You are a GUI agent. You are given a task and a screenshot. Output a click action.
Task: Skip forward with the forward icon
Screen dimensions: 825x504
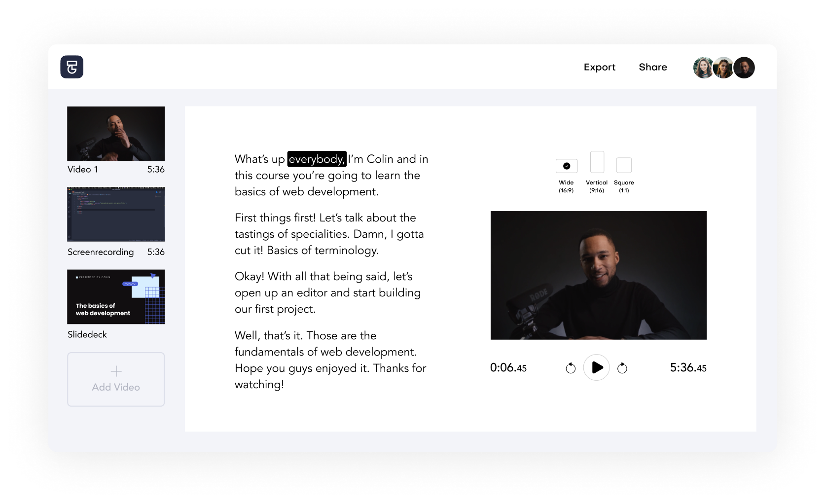[622, 368]
